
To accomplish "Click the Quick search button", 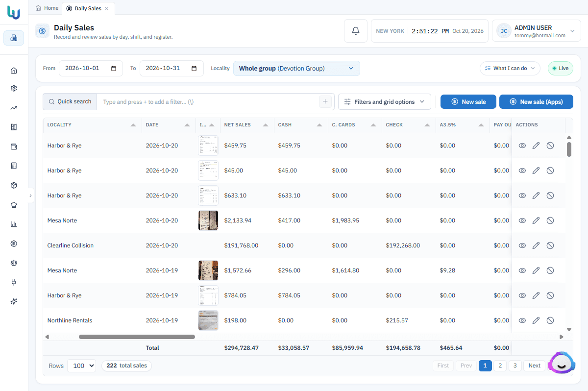I will pos(70,101).
